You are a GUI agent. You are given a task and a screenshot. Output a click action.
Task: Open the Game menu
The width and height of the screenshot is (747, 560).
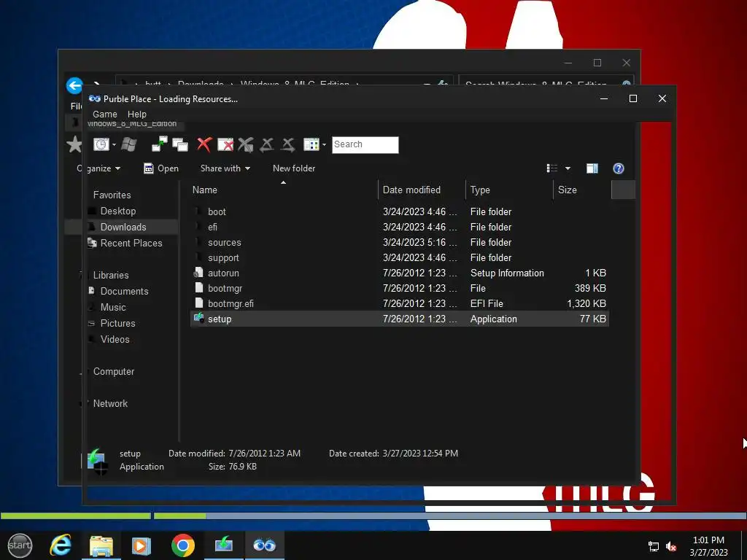(105, 114)
